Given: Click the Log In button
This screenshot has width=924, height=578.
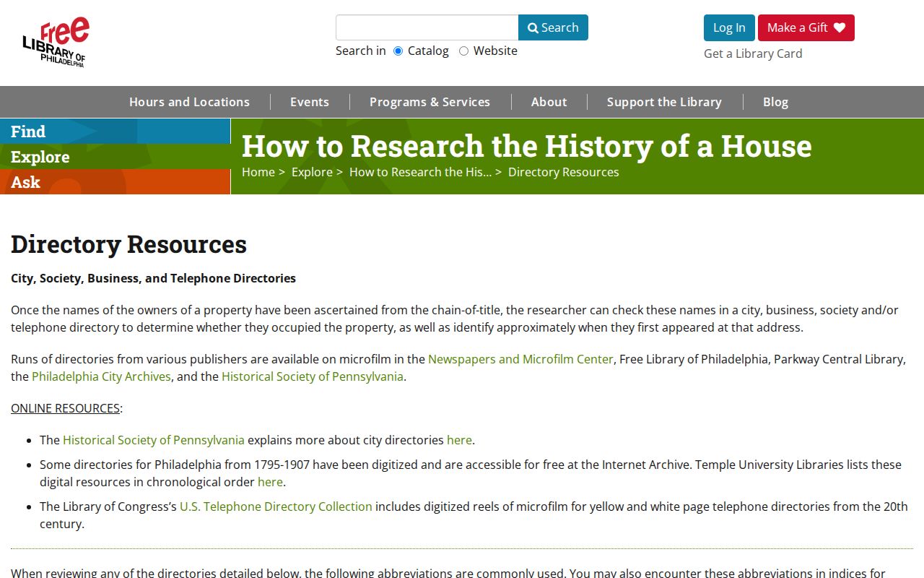Looking at the screenshot, I should [729, 27].
